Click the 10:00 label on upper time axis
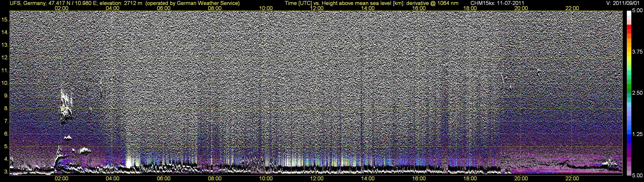This screenshot has width=644, height=182. tap(266, 8)
